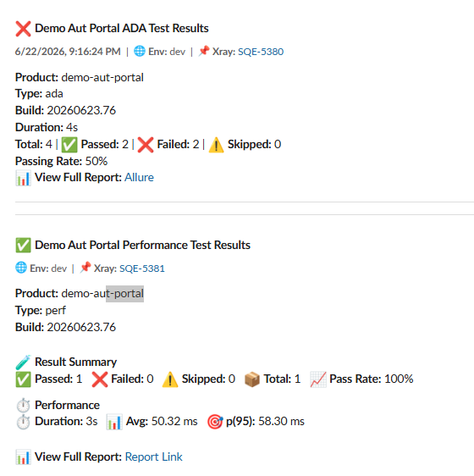Click the pushpin icon before Xray SQE-5380

204,51
